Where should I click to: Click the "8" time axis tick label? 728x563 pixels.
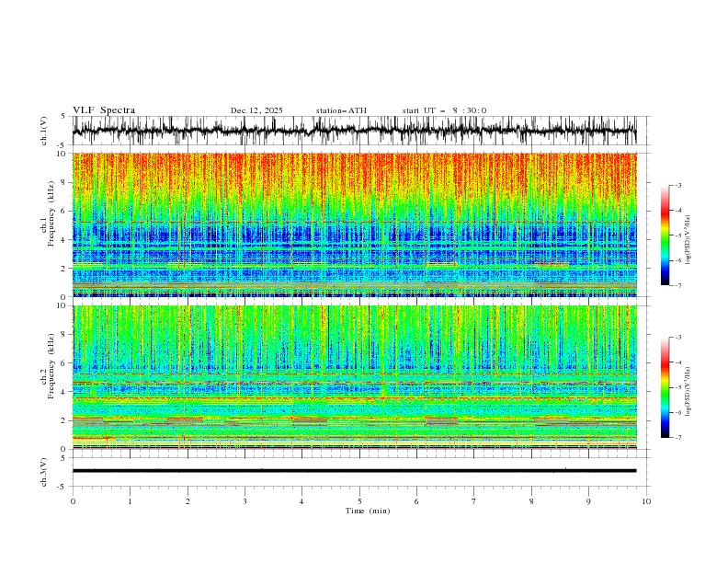[531, 501]
